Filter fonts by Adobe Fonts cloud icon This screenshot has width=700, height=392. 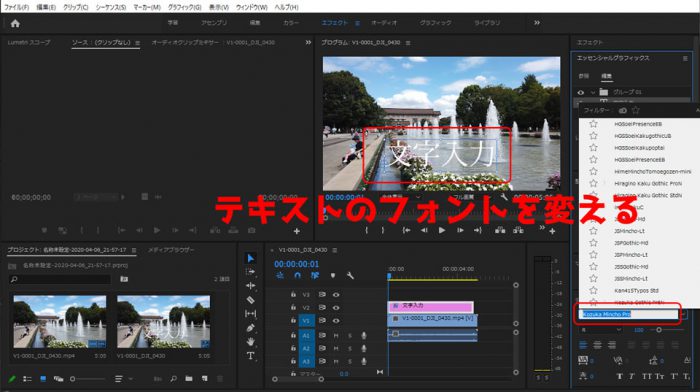[623, 110]
